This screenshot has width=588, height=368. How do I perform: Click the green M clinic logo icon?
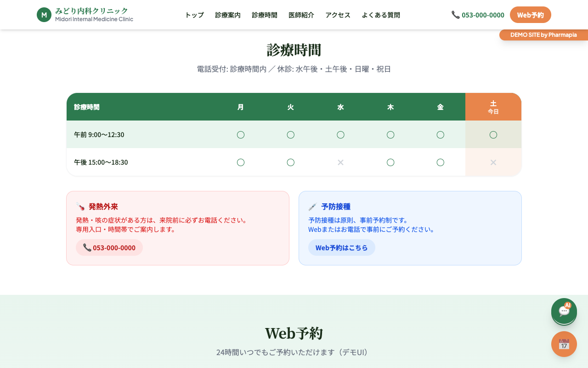tap(44, 14)
